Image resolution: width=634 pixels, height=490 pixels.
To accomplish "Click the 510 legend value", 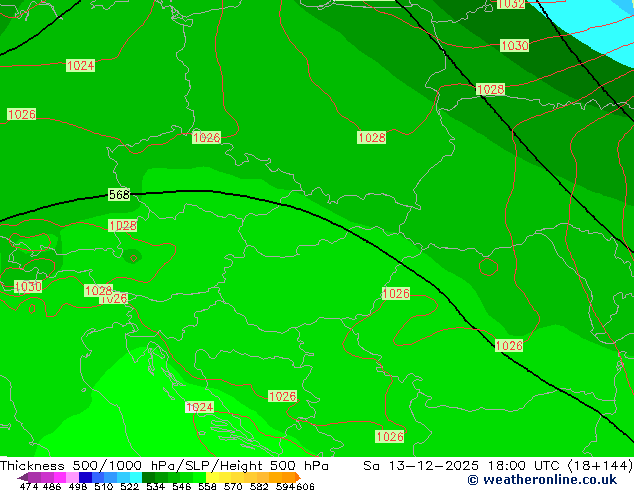I will click(104, 486).
